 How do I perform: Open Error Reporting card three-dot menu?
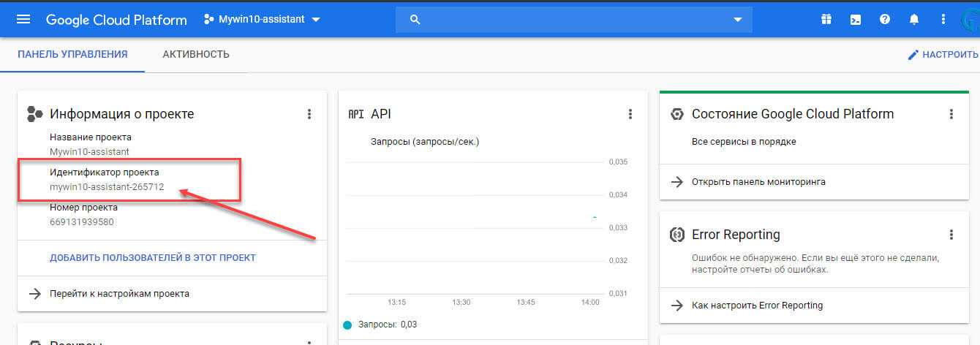click(x=951, y=235)
